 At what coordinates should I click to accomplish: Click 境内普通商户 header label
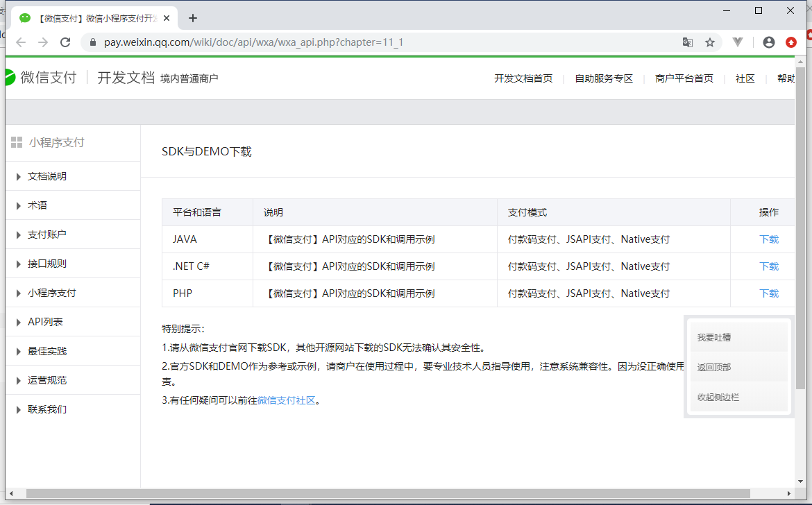pyautogui.click(x=189, y=78)
